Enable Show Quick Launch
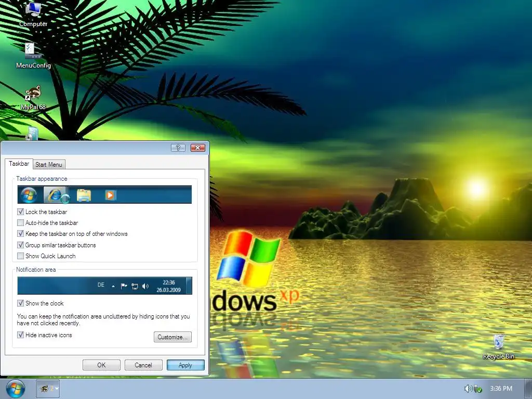Image resolution: width=532 pixels, height=399 pixels. [20, 256]
